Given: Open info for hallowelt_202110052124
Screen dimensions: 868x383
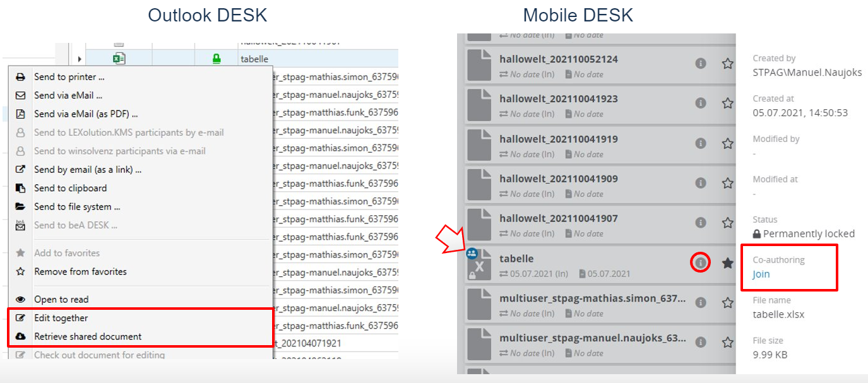Looking at the screenshot, I should [x=700, y=63].
